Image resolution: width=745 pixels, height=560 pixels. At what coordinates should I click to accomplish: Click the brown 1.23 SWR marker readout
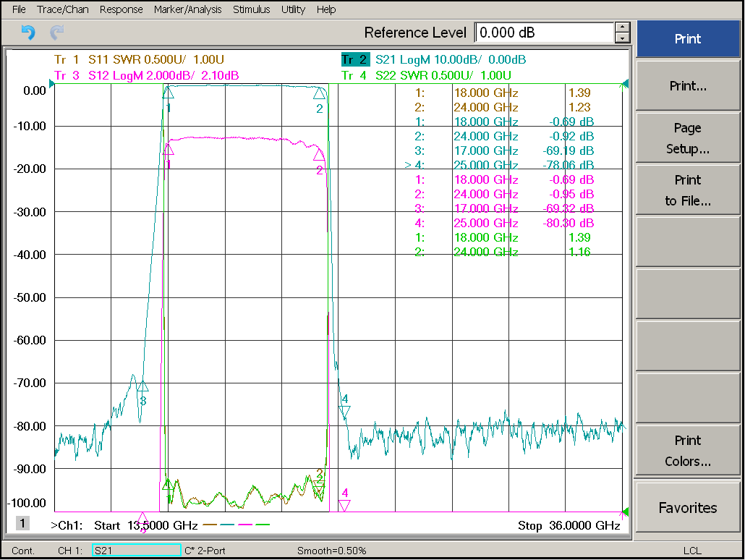(x=579, y=107)
